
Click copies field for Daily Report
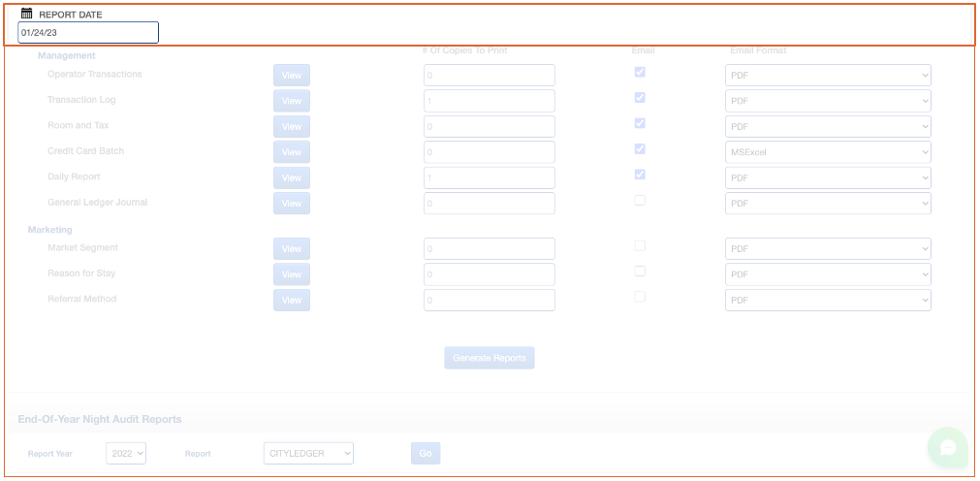point(490,178)
